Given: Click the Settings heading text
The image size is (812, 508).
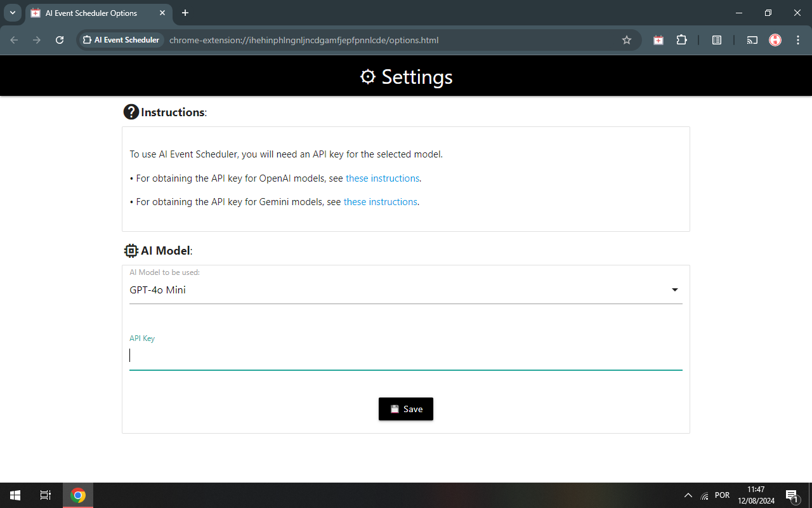Looking at the screenshot, I should (417, 77).
